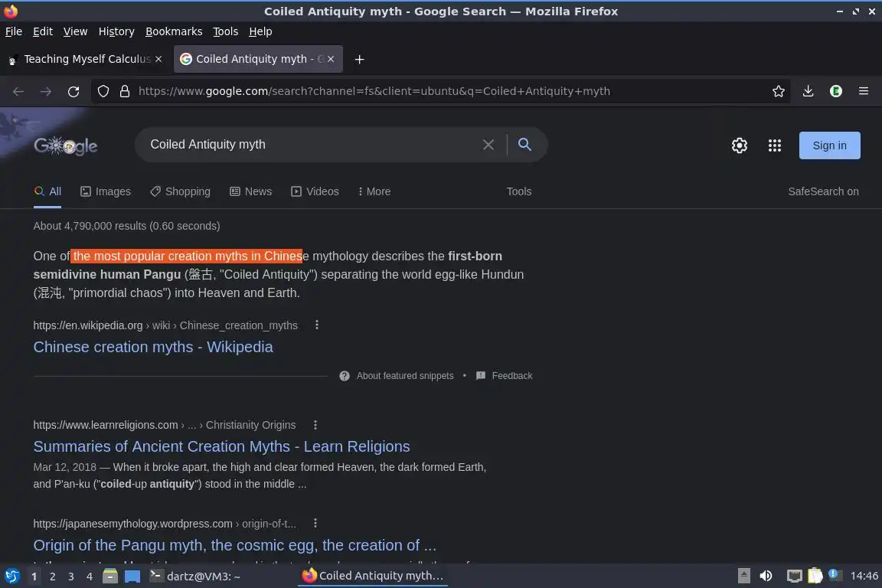Viewport: 882px width, 588px height.
Task: Switch to Videos results
Action: click(x=315, y=191)
